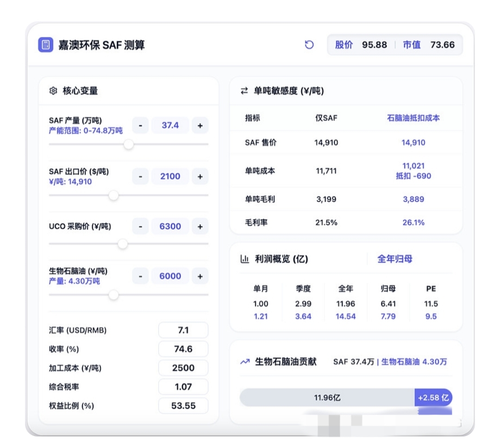
Task: Click the 全年 profit value 14.54
Action: (x=346, y=316)
